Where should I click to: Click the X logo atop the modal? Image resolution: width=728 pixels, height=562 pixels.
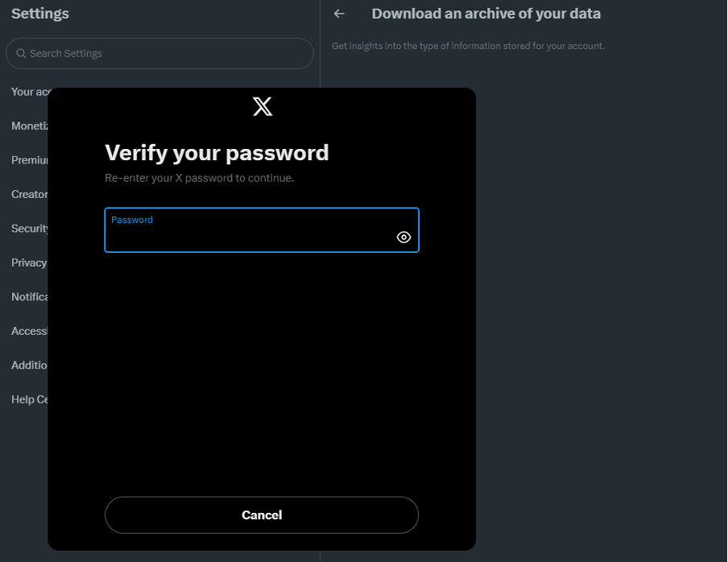(262, 105)
